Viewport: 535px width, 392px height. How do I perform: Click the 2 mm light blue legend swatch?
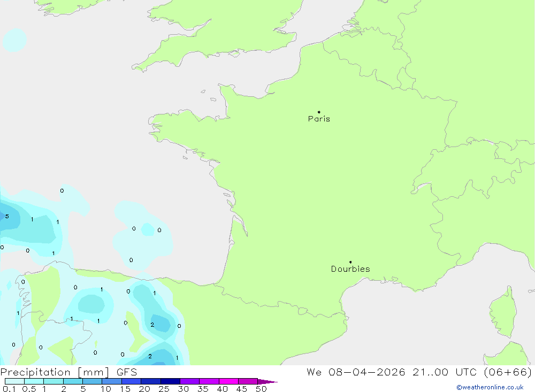pos(73,381)
